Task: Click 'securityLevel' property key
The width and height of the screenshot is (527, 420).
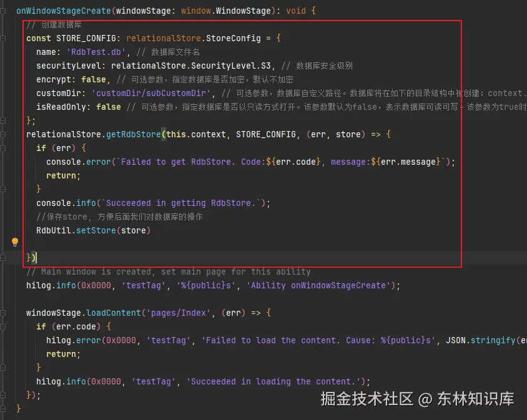Action: coord(69,66)
